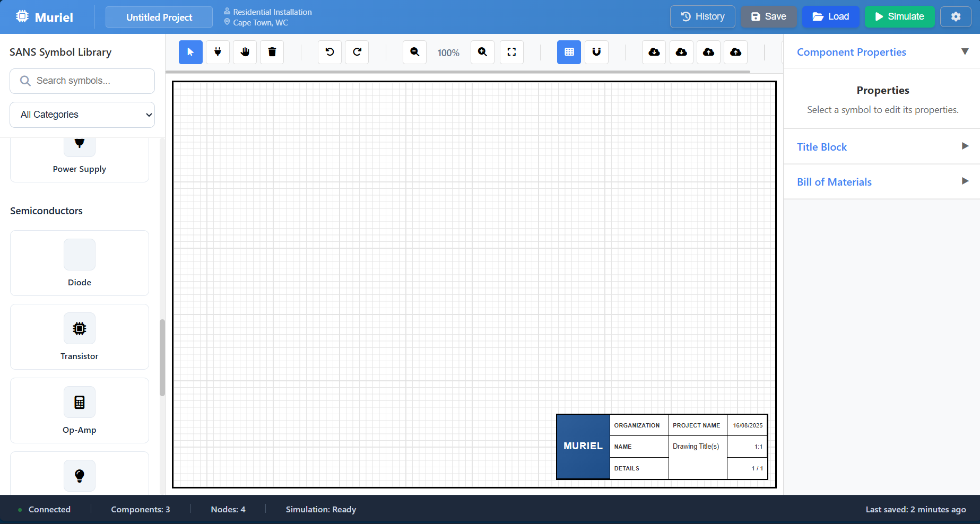Click Drawing Title(s) in title block
The width and height of the screenshot is (980, 524).
click(x=696, y=446)
